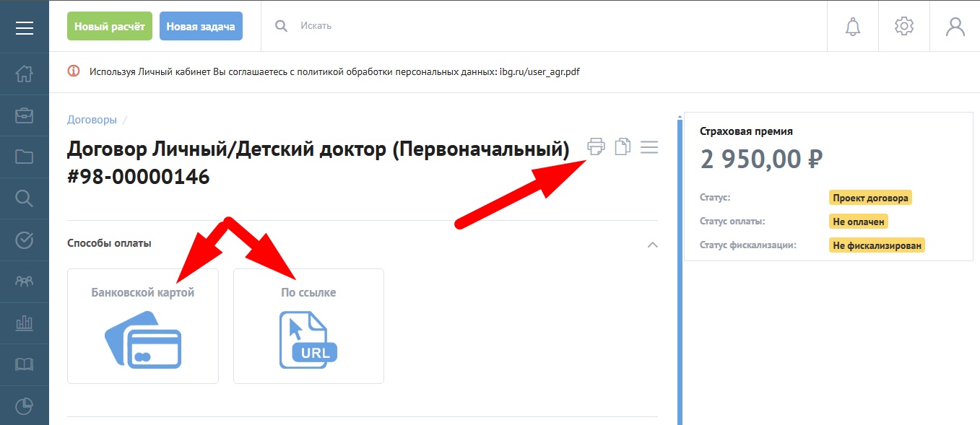Viewport: 980px width, 425px height.
Task: Go to the home page icon
Action: pyautogui.click(x=25, y=74)
